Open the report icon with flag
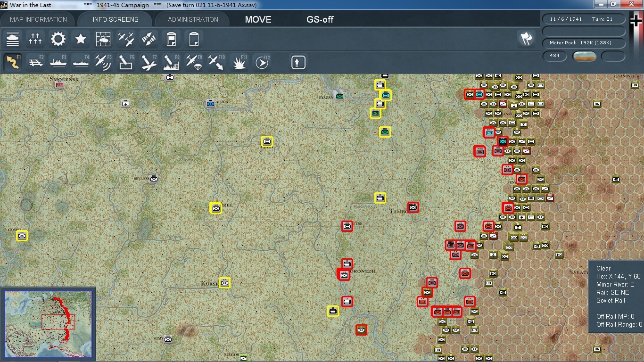Image resolution: width=644 pixels, height=362 pixels. [x=171, y=39]
